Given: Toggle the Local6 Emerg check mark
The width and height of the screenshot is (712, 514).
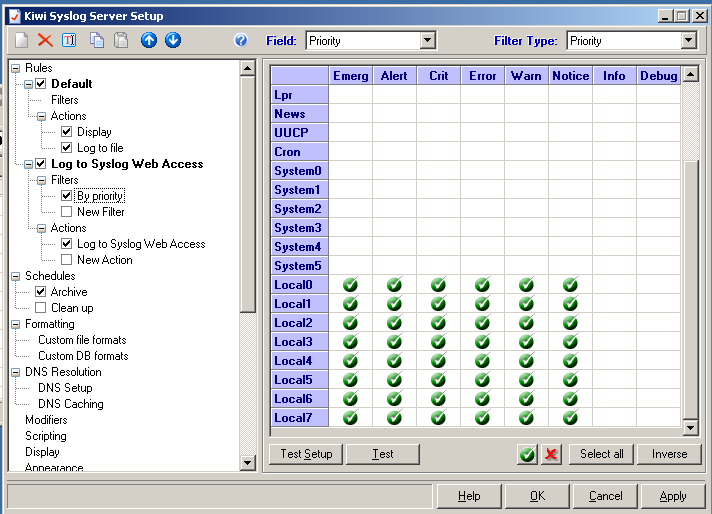Looking at the screenshot, I should (350, 399).
